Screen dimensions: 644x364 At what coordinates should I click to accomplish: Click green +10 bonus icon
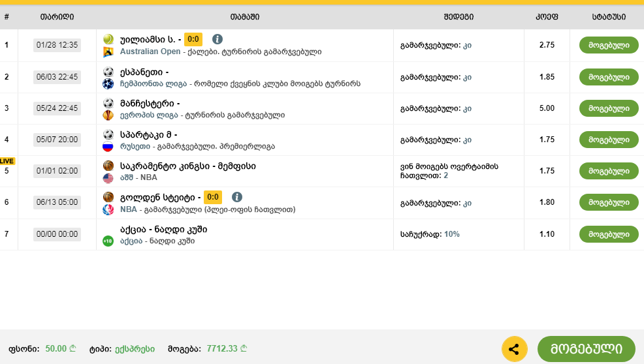(x=108, y=241)
